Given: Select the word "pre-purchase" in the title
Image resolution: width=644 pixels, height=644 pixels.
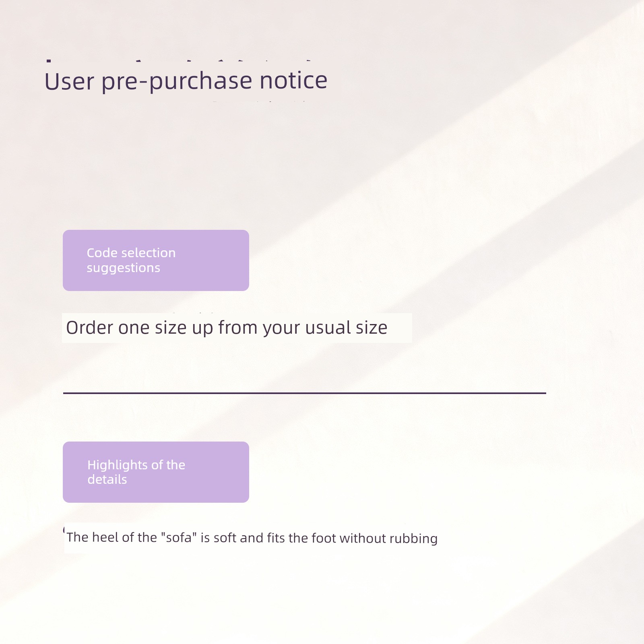Looking at the screenshot, I should pyautogui.click(x=177, y=82).
